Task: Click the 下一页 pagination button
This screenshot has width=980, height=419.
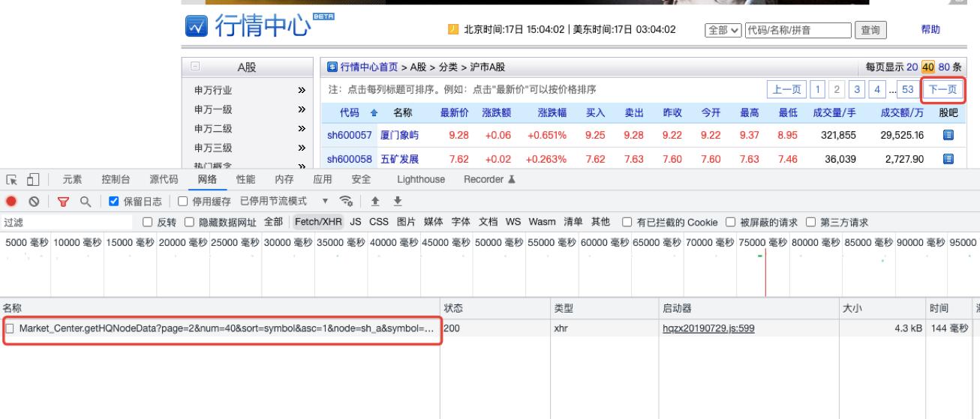Action: (x=942, y=90)
